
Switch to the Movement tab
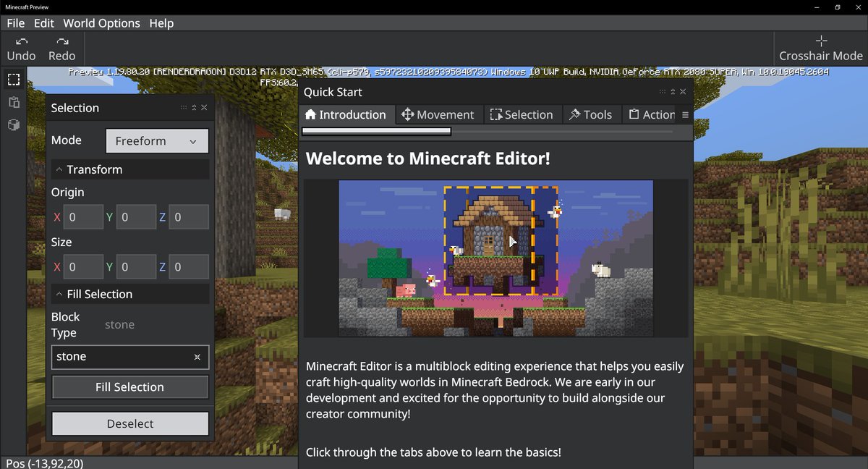438,114
